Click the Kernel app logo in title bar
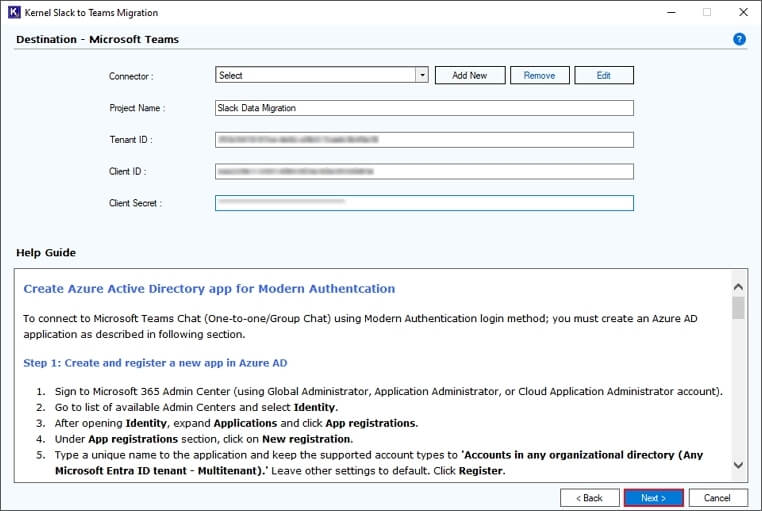 coord(14,12)
